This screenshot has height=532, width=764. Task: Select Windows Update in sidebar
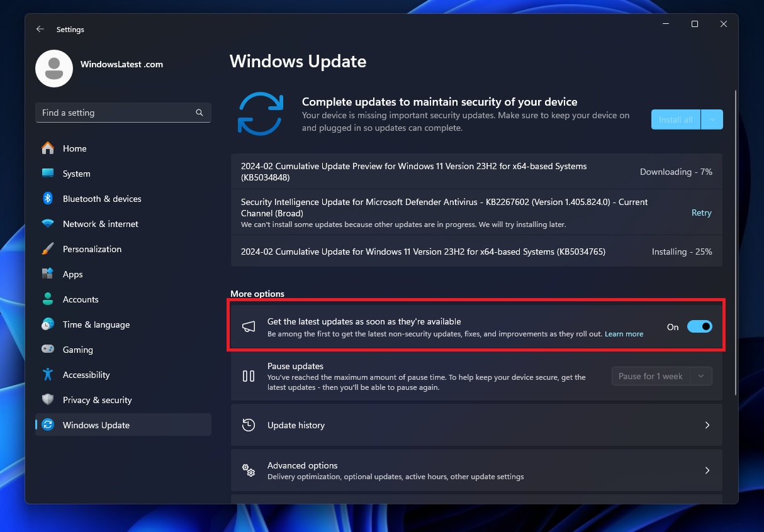coord(123,425)
